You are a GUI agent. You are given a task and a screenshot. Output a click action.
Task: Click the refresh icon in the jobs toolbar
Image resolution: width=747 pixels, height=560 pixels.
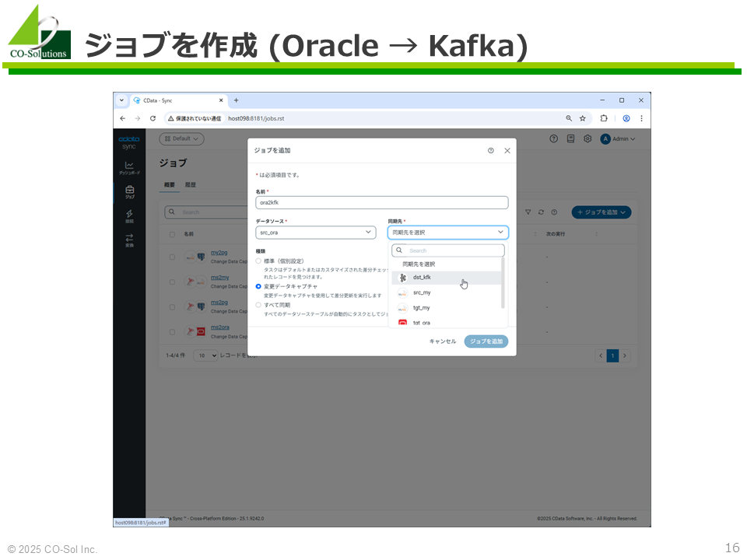542,212
